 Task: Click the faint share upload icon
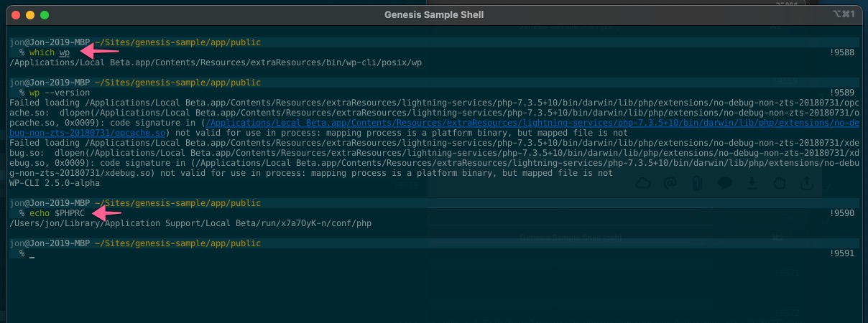click(x=808, y=184)
